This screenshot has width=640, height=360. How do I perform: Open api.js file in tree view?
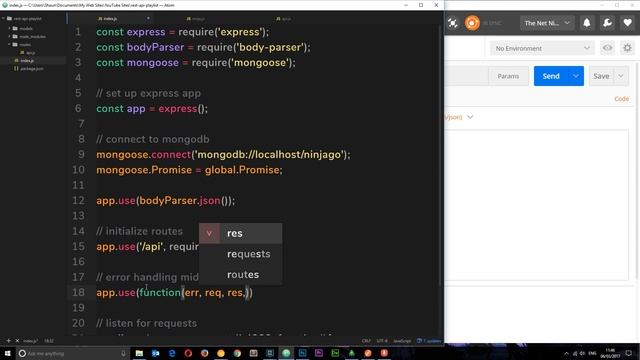tap(28, 52)
